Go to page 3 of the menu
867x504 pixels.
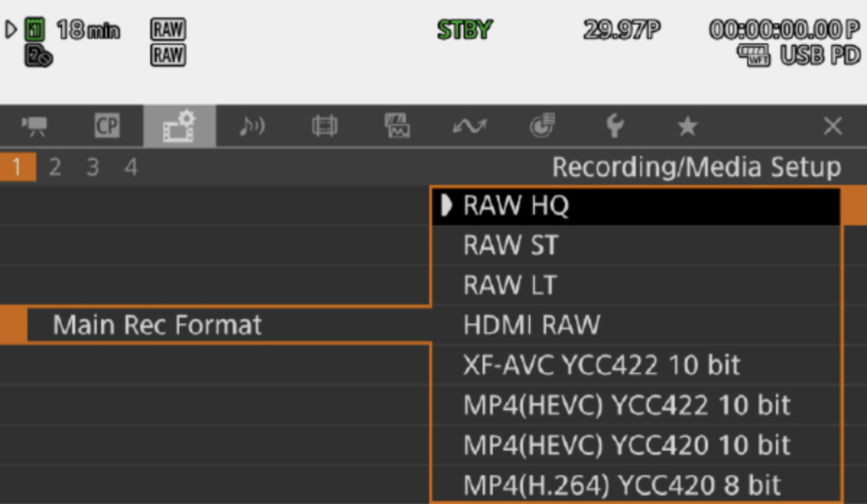[x=92, y=168]
